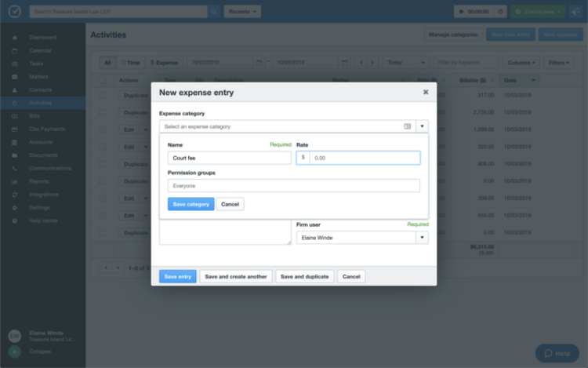Switch to the Time filter tab
Image resolution: width=588 pixels, height=368 pixels.
pos(131,62)
